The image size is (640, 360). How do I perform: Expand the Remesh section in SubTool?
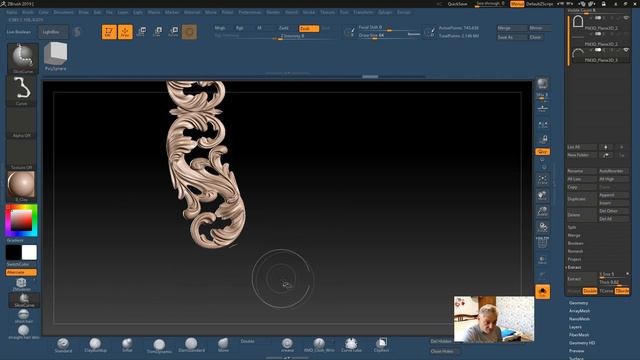tap(575, 251)
